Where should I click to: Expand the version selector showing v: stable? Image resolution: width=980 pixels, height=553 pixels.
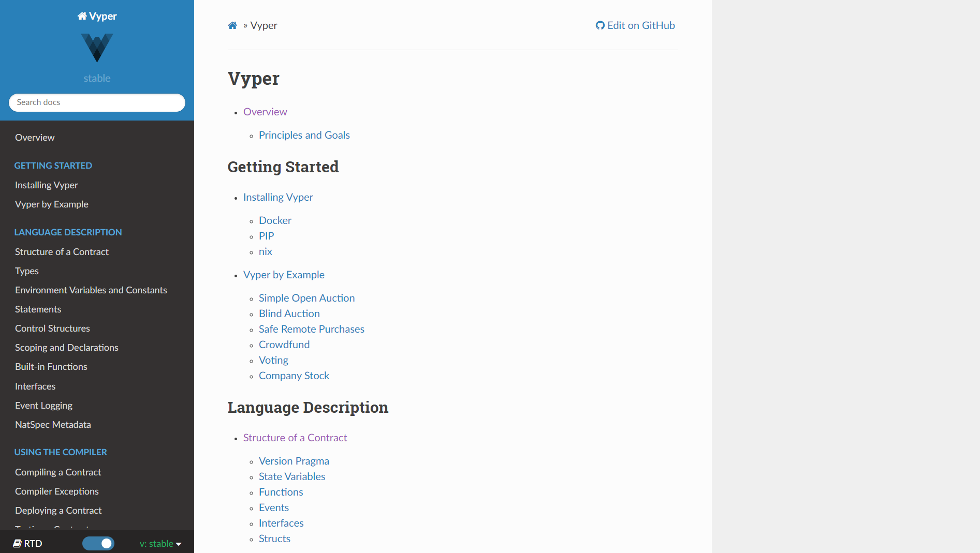click(x=159, y=544)
